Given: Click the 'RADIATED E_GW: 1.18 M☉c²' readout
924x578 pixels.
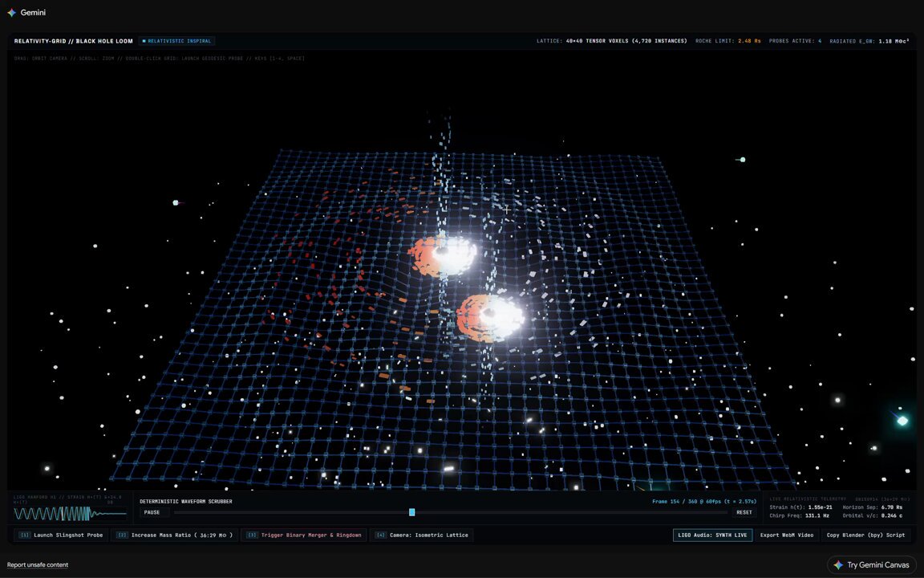Looking at the screenshot, I should click(x=869, y=41).
